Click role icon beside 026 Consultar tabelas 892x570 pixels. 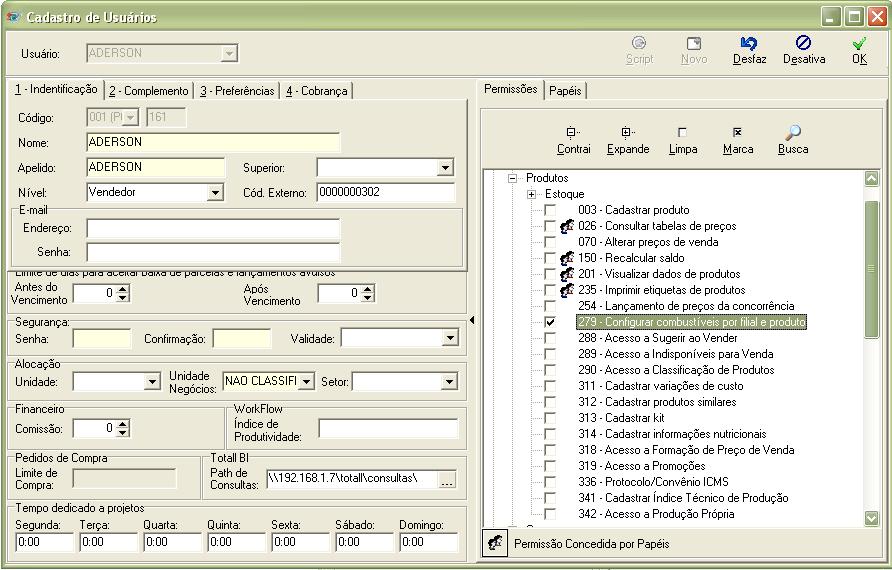pos(567,226)
